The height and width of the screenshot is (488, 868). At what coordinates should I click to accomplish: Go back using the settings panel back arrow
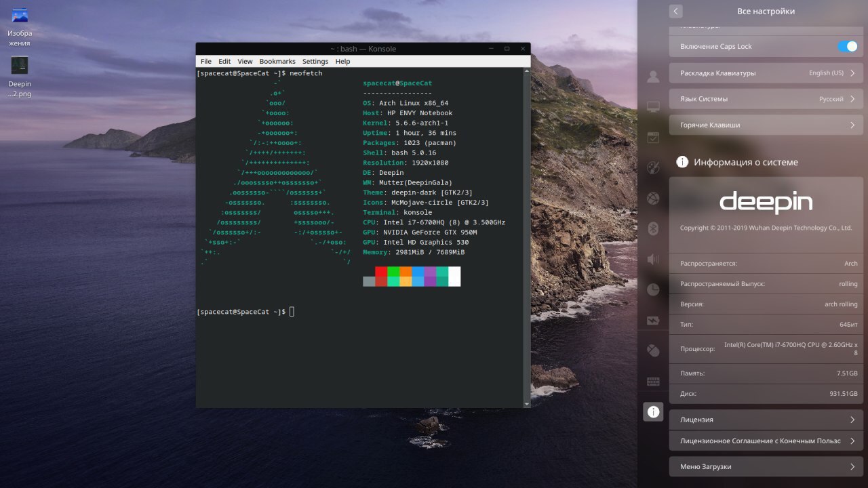click(x=675, y=11)
